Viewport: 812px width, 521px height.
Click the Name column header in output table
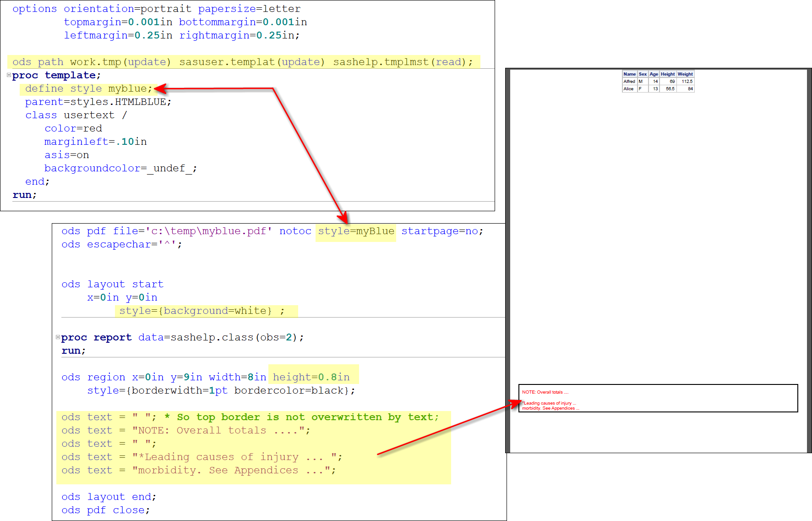629,74
